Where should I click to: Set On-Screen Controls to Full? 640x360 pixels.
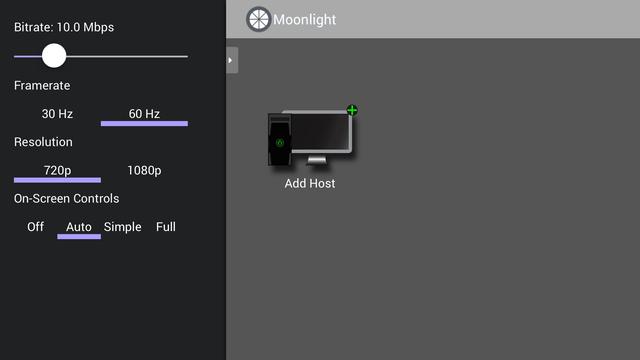pyautogui.click(x=166, y=227)
